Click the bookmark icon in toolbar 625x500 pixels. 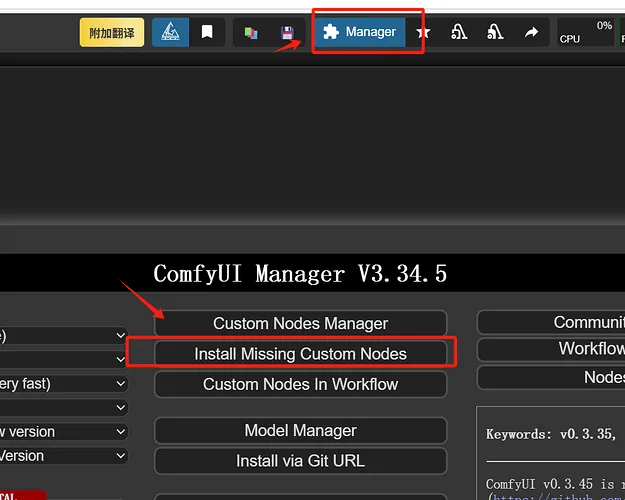point(207,32)
